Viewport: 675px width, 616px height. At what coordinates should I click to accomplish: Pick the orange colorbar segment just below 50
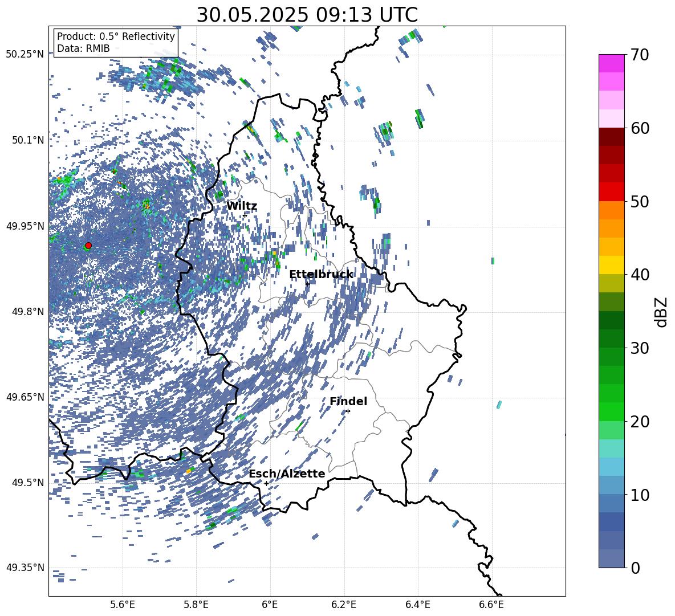pos(611,210)
